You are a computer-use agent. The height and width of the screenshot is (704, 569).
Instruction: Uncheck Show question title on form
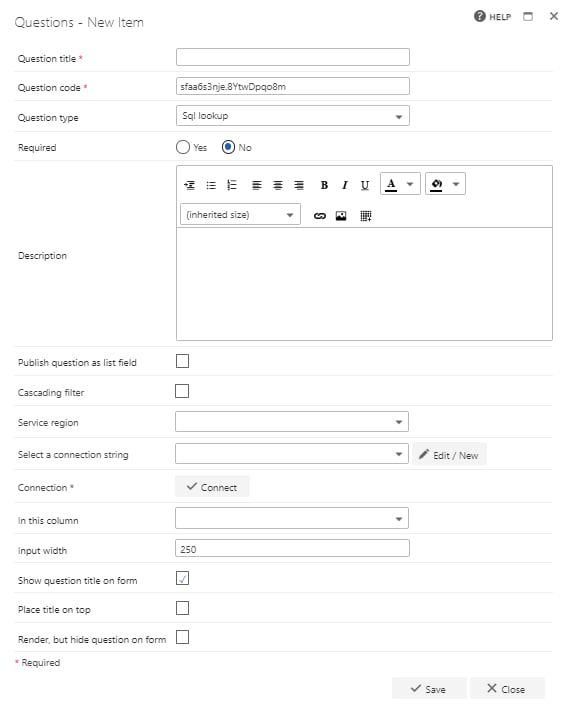[x=182, y=578]
